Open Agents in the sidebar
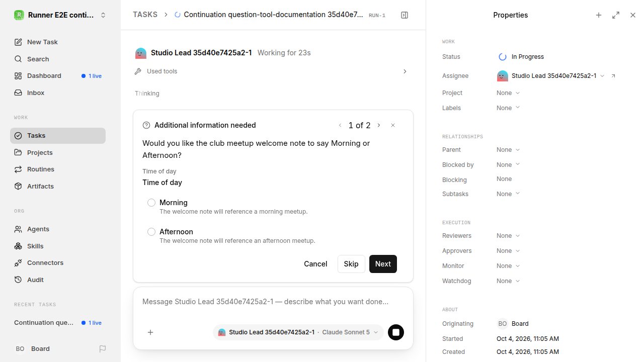644x362 pixels. point(58,229)
